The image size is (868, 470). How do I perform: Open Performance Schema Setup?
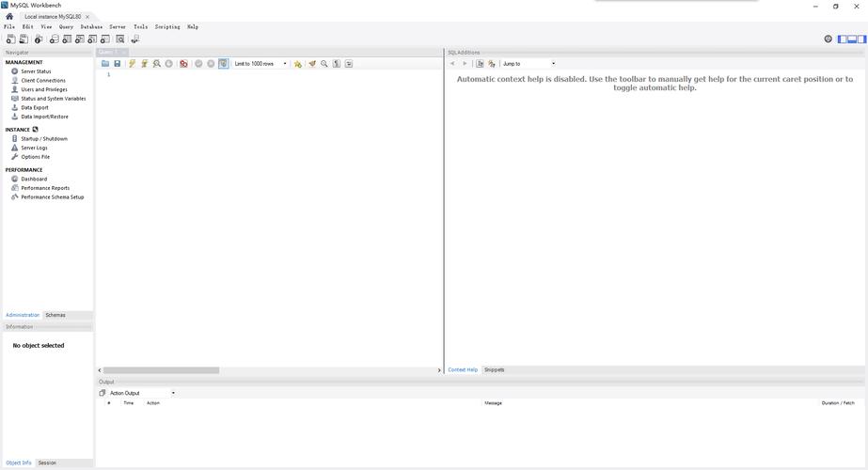[x=53, y=197]
